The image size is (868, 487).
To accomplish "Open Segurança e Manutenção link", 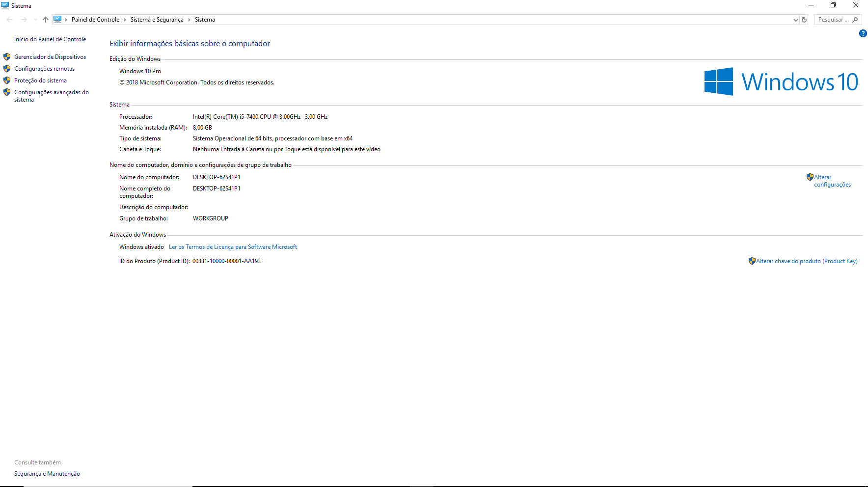I will pos(47,474).
